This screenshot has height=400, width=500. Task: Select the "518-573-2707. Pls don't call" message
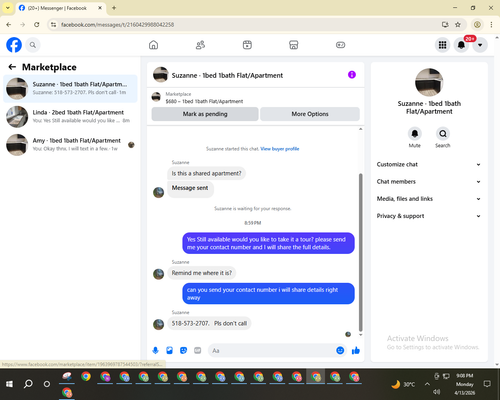coord(209,323)
